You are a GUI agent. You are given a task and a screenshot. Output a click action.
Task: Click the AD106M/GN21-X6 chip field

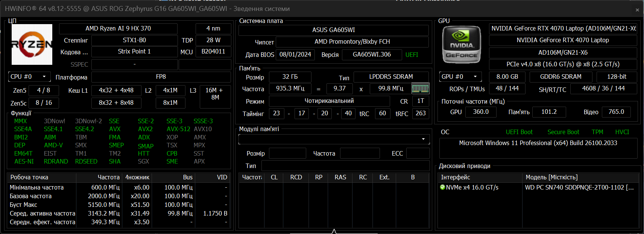click(x=563, y=53)
